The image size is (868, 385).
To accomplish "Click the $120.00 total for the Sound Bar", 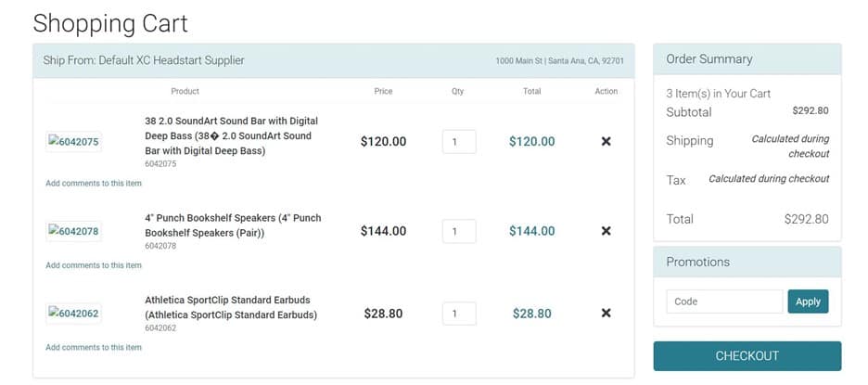I will point(531,142).
